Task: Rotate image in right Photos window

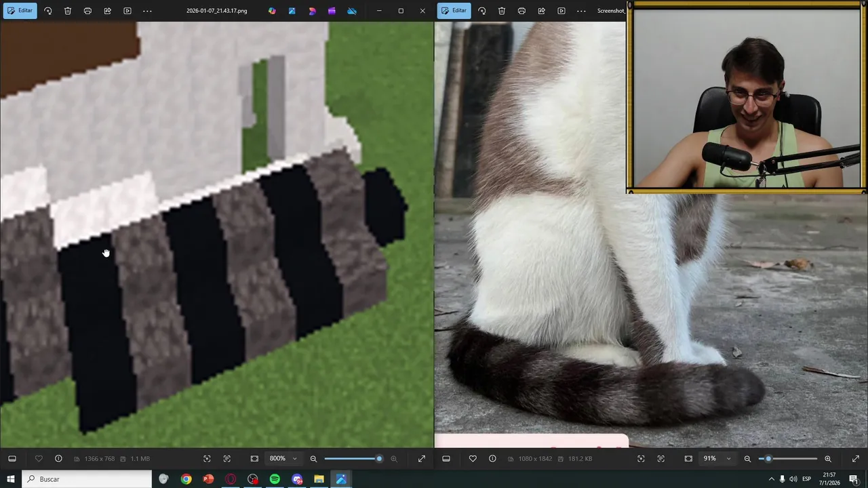Action: (x=481, y=11)
